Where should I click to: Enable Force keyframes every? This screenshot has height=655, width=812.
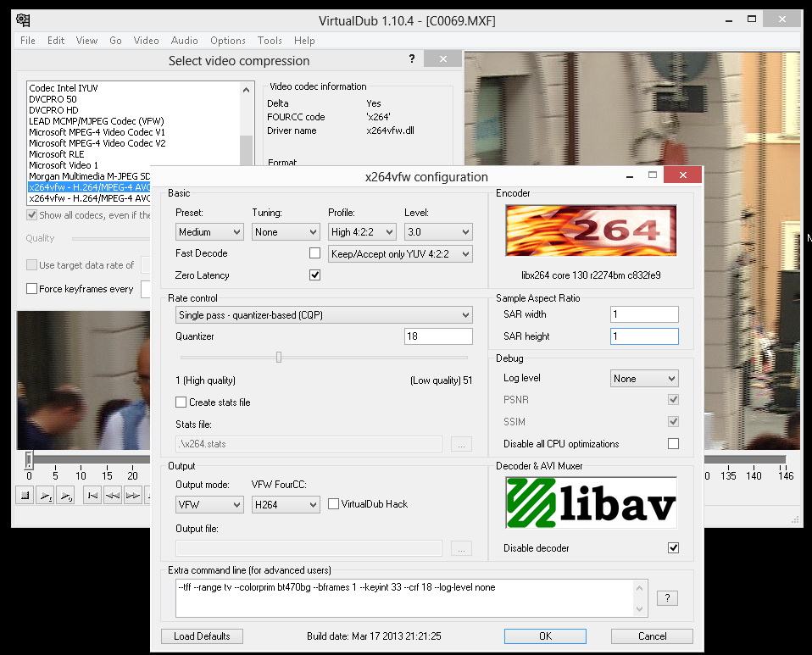[x=31, y=288]
